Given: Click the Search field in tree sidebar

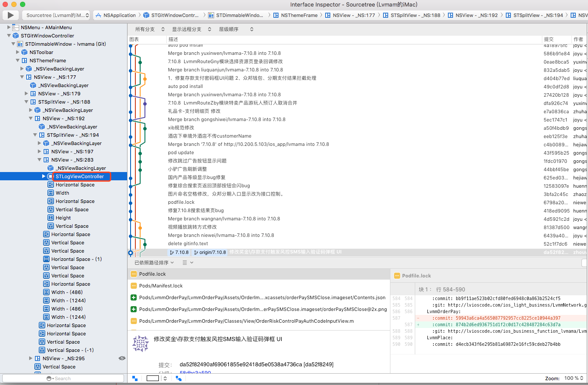Looking at the screenshot, I should coord(63,378).
